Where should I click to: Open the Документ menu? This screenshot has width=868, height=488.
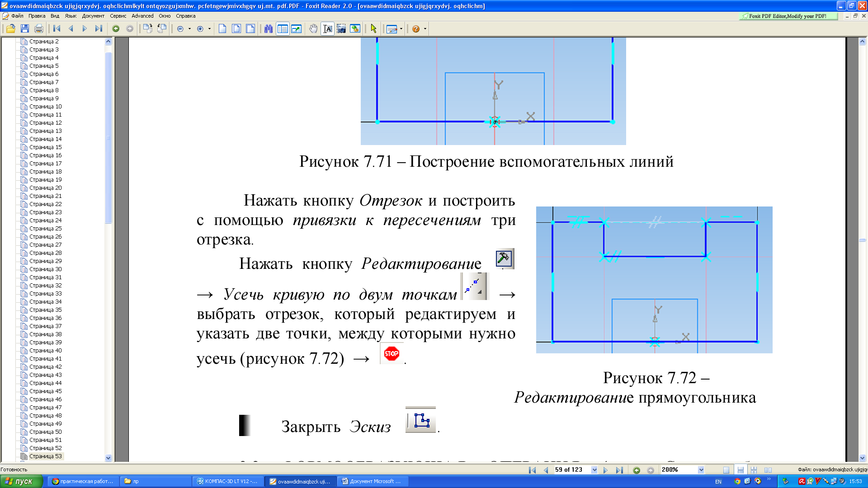(93, 16)
